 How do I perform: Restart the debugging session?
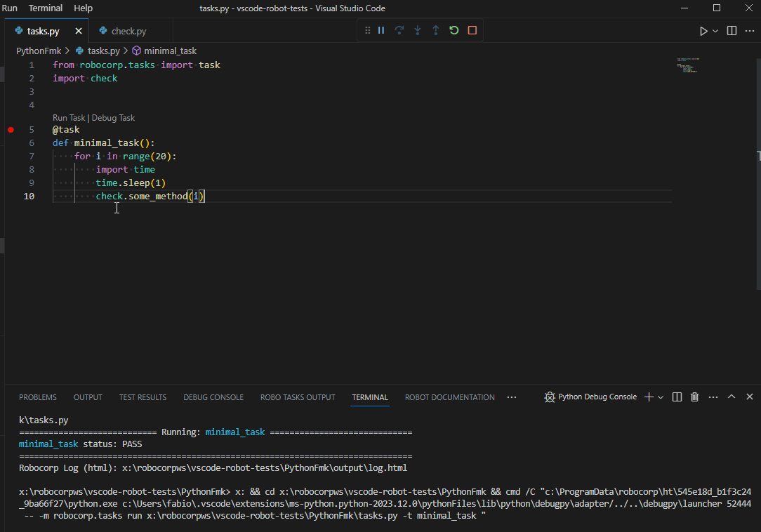pos(454,30)
